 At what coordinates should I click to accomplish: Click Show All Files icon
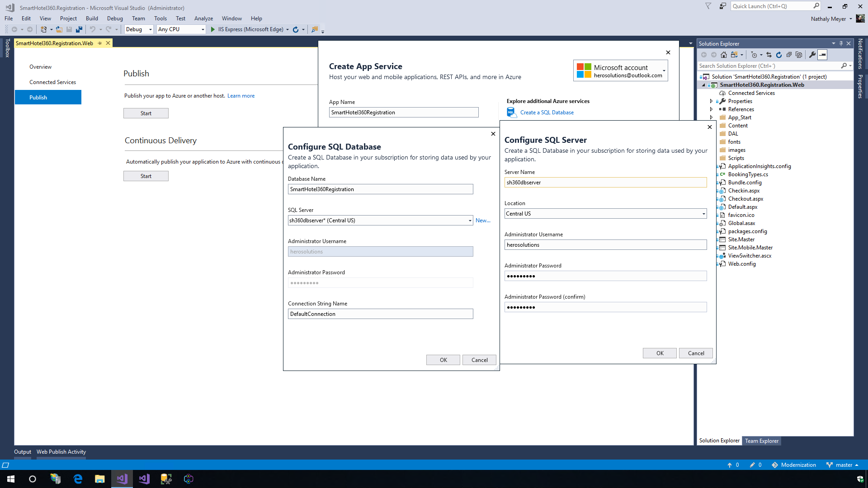tap(799, 55)
